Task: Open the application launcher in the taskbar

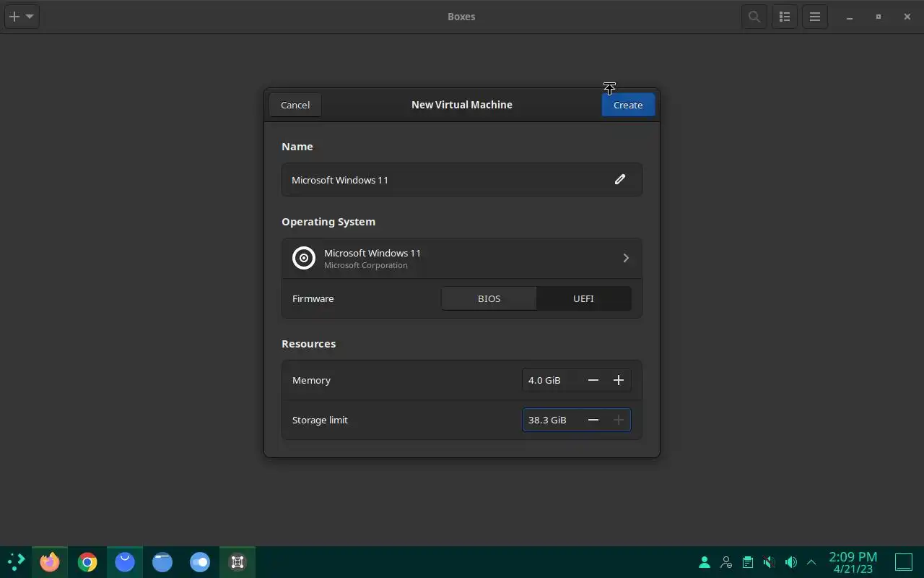Action: pos(16,561)
